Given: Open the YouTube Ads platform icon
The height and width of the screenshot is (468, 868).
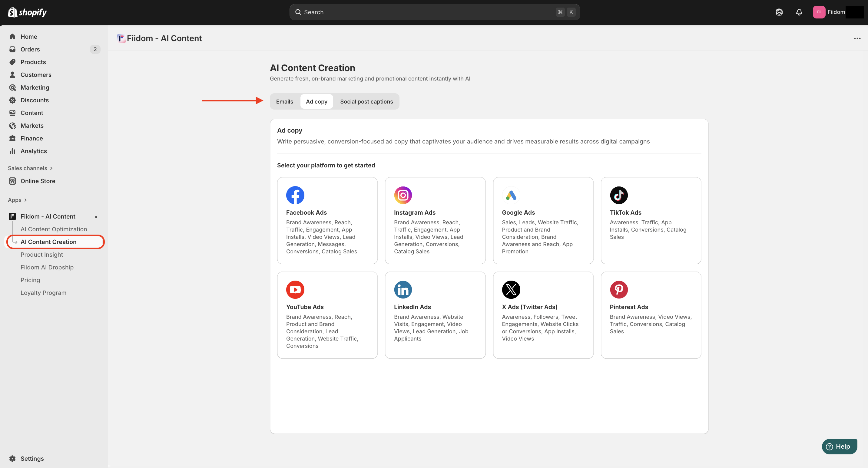Looking at the screenshot, I should pos(295,290).
